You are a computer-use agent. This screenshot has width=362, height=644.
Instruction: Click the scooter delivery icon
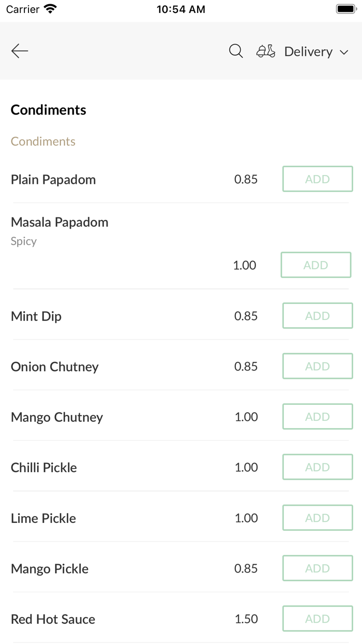(265, 51)
